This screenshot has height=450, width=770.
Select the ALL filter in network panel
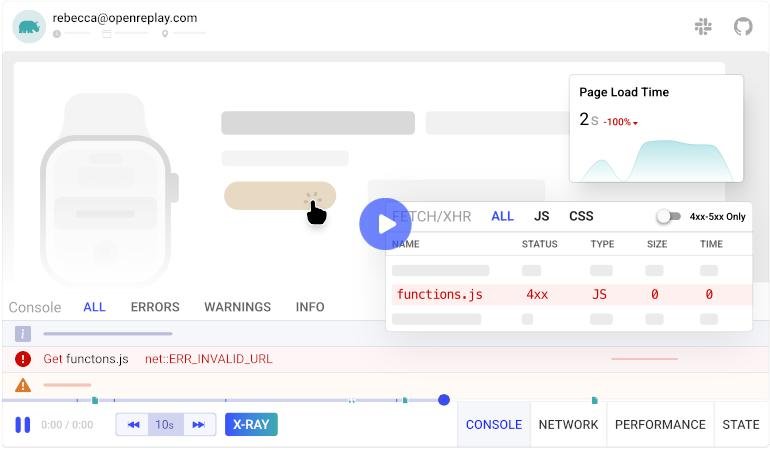click(x=502, y=216)
